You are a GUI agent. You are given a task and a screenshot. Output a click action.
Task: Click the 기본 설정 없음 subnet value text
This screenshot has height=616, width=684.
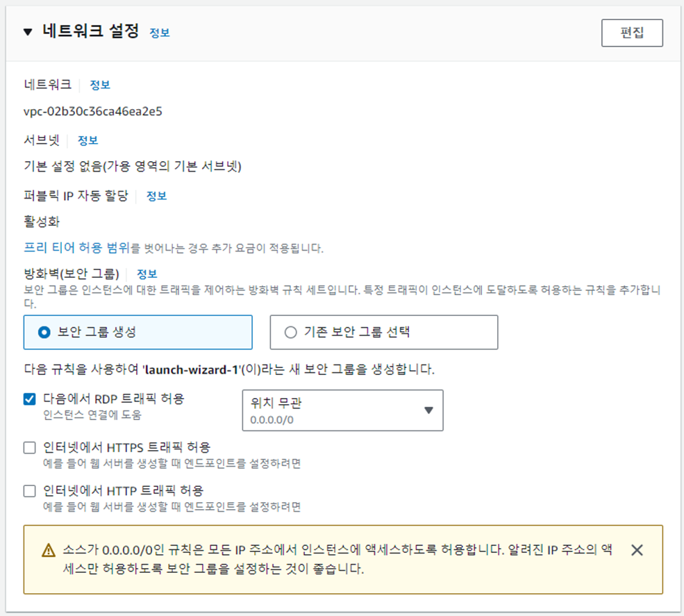tap(133, 166)
